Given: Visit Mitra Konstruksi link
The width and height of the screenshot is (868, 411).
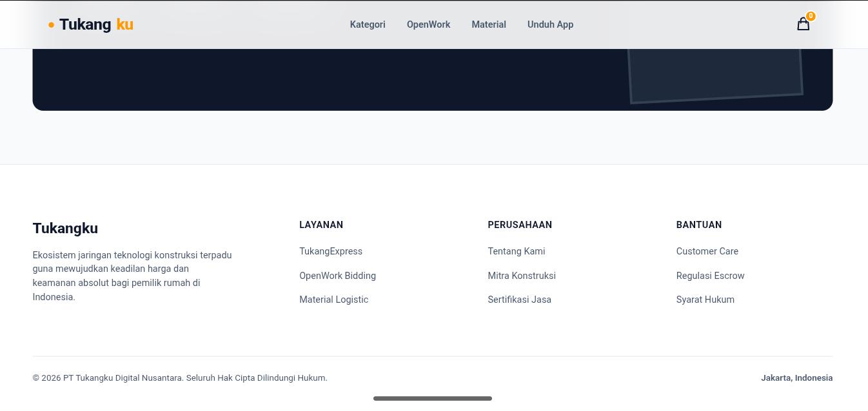Looking at the screenshot, I should pos(522,276).
